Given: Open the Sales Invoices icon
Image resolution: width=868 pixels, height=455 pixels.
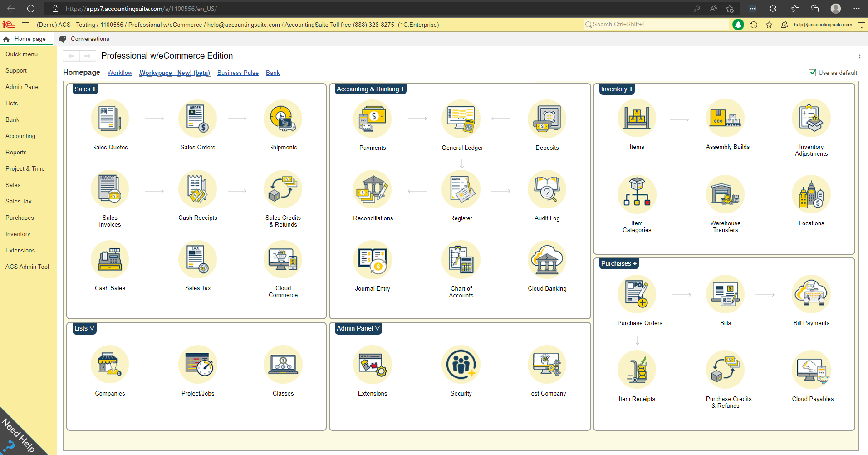Looking at the screenshot, I should pyautogui.click(x=110, y=189).
